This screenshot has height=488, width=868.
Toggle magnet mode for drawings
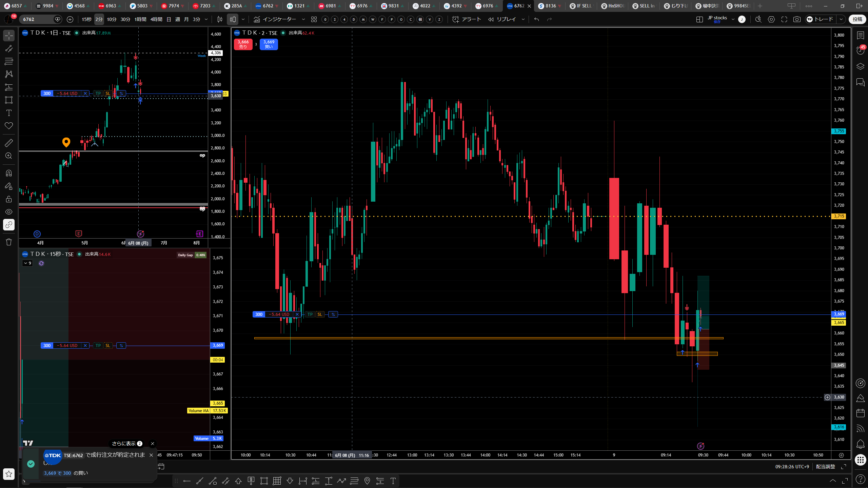9,173
